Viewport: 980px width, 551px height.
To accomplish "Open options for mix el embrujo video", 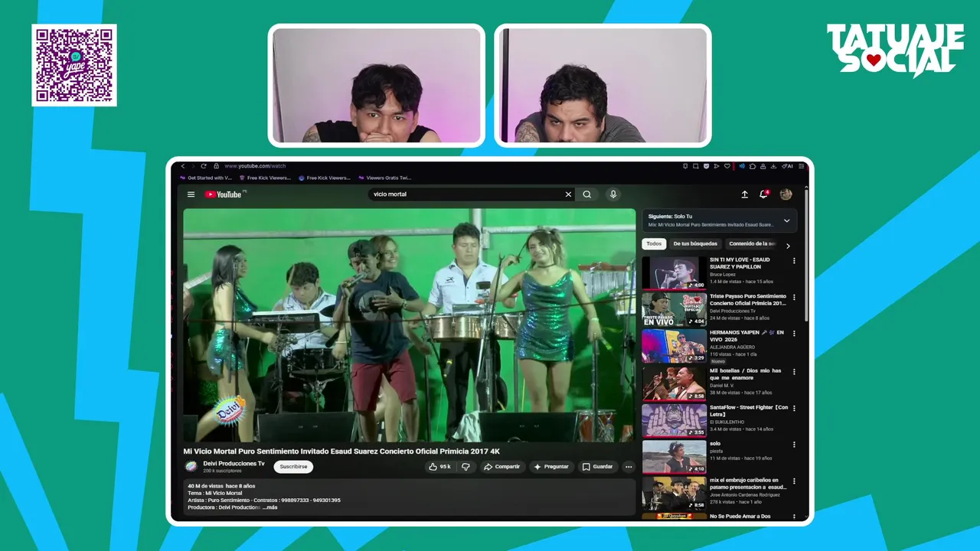I will point(794,481).
